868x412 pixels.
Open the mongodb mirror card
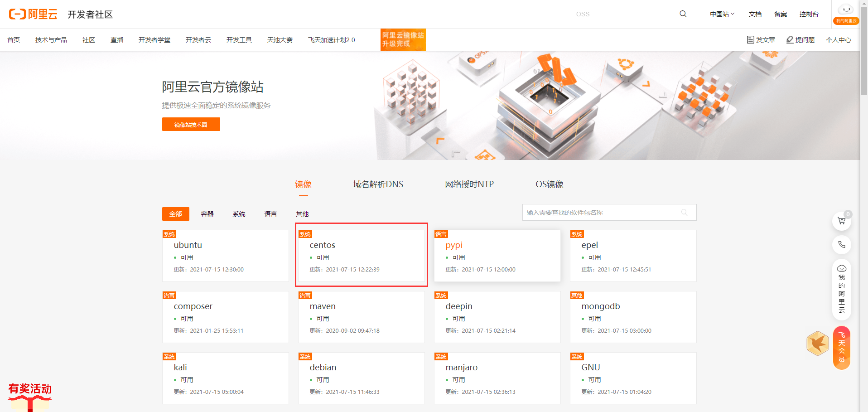(x=633, y=317)
